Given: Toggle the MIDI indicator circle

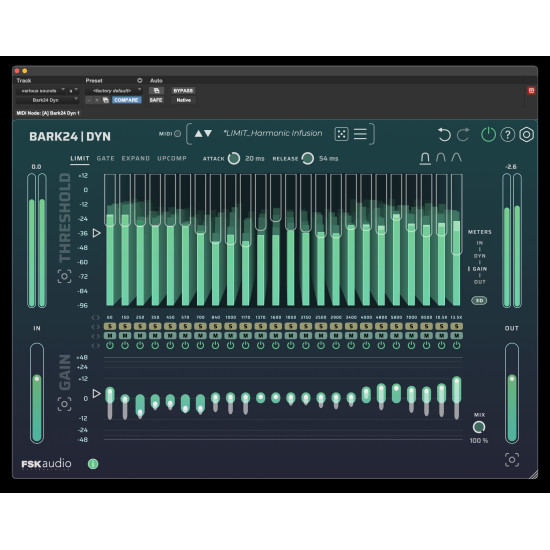Looking at the screenshot, I should (x=177, y=134).
